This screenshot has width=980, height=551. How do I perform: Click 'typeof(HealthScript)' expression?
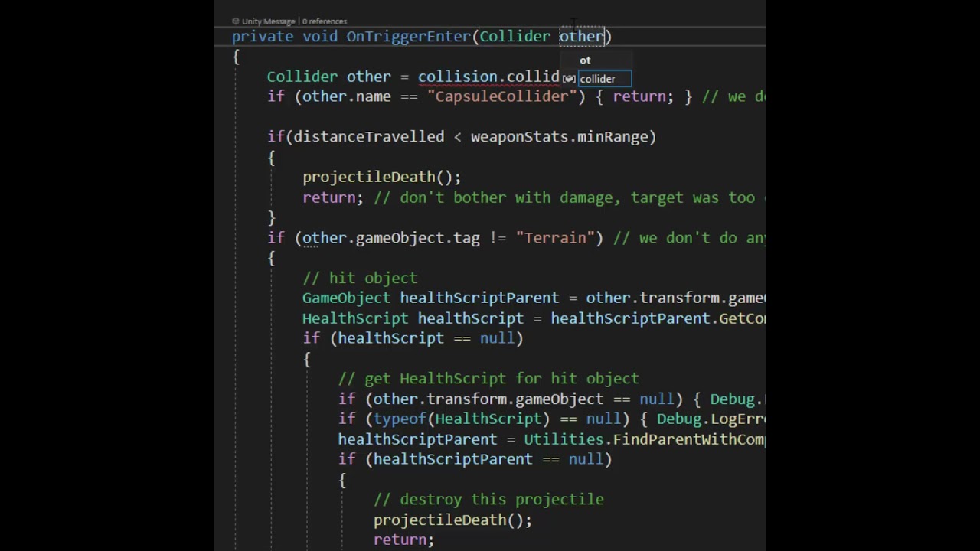pos(462,419)
